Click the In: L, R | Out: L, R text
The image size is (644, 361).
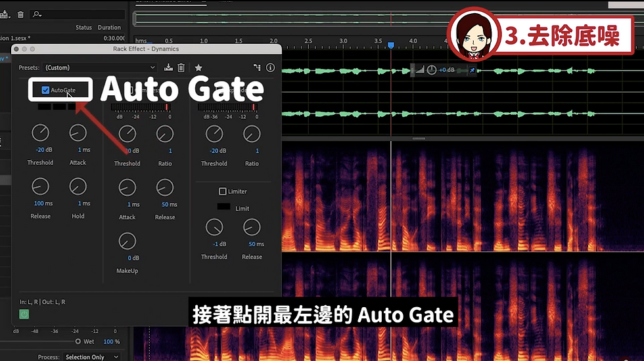tap(42, 302)
